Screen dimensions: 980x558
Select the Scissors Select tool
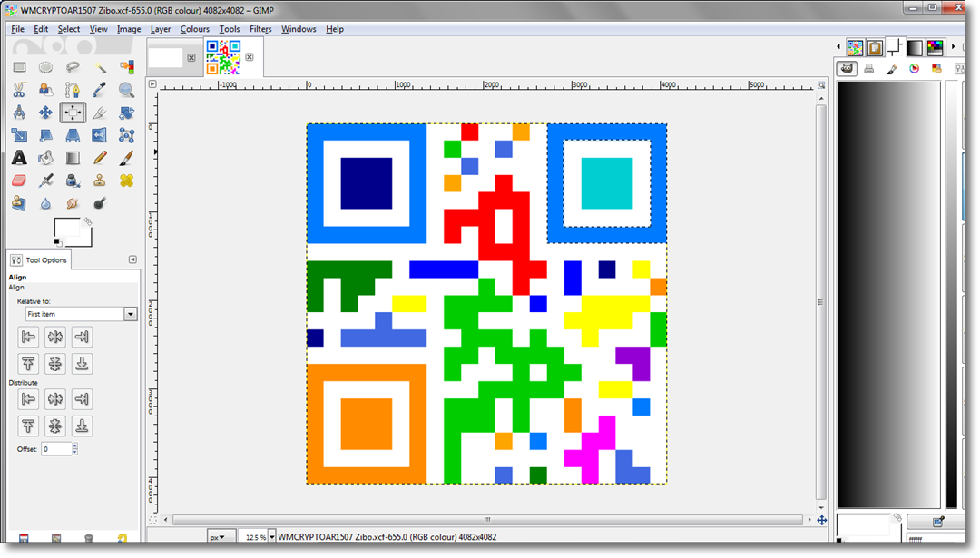[19, 90]
